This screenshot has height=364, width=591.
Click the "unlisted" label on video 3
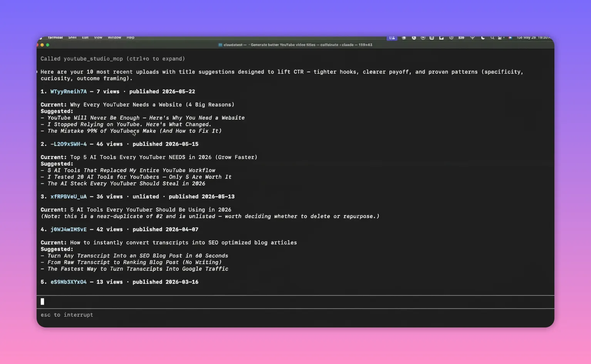pyautogui.click(x=146, y=197)
